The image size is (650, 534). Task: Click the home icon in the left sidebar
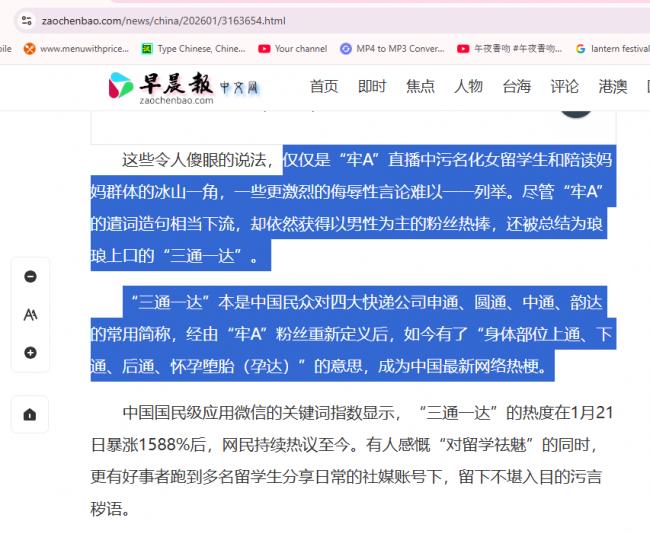tap(30, 414)
